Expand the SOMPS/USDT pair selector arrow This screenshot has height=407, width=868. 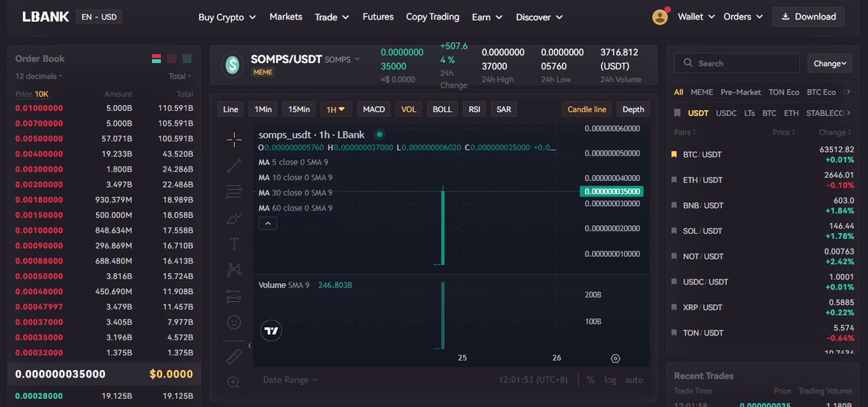[357, 59]
